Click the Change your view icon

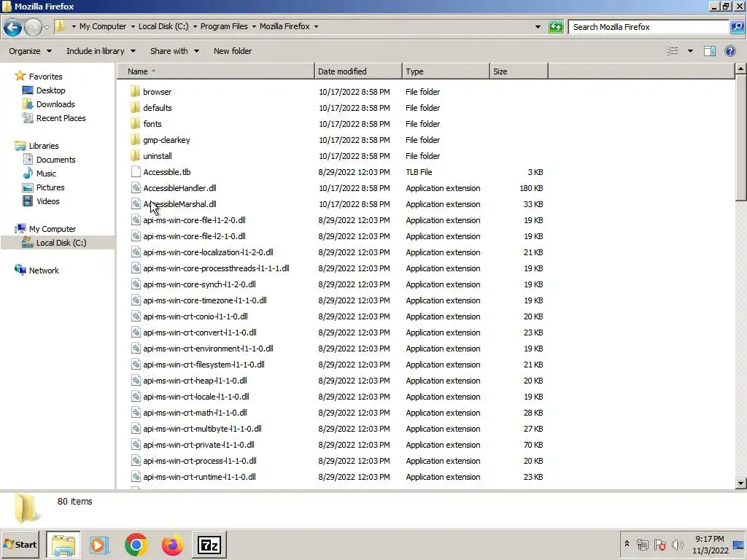tap(672, 51)
